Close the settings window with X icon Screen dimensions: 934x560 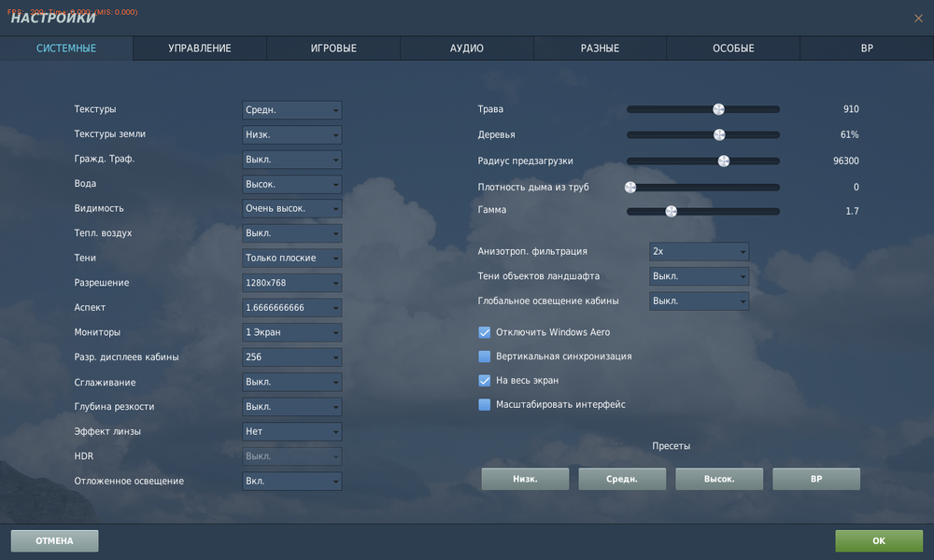click(918, 19)
